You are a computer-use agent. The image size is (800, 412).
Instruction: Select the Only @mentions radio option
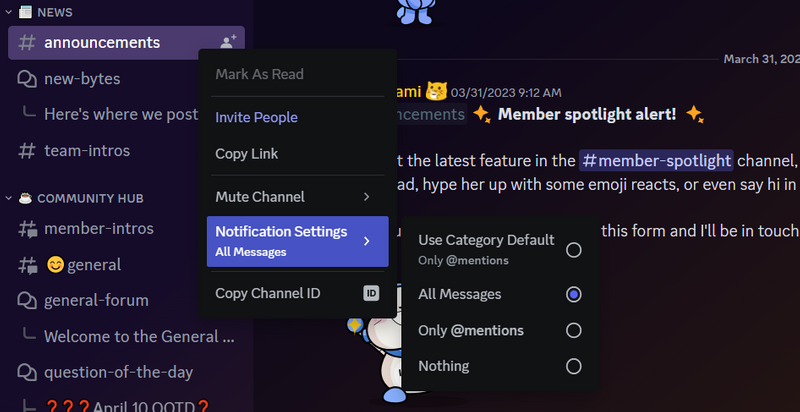click(x=573, y=330)
